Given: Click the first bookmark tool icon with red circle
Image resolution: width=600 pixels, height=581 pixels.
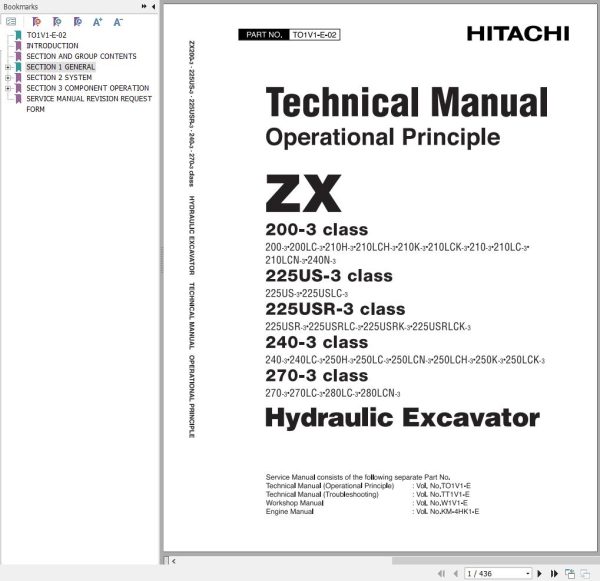Looking at the screenshot, I should coord(36,22).
